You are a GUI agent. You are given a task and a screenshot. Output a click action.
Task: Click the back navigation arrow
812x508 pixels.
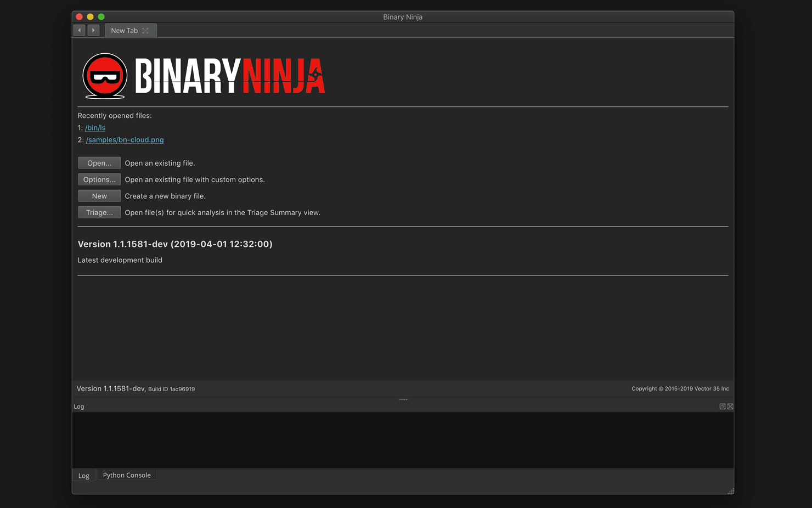point(80,30)
